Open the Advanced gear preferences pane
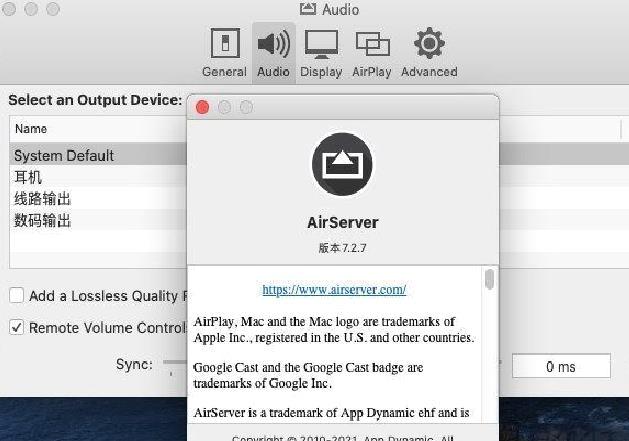 tap(429, 53)
